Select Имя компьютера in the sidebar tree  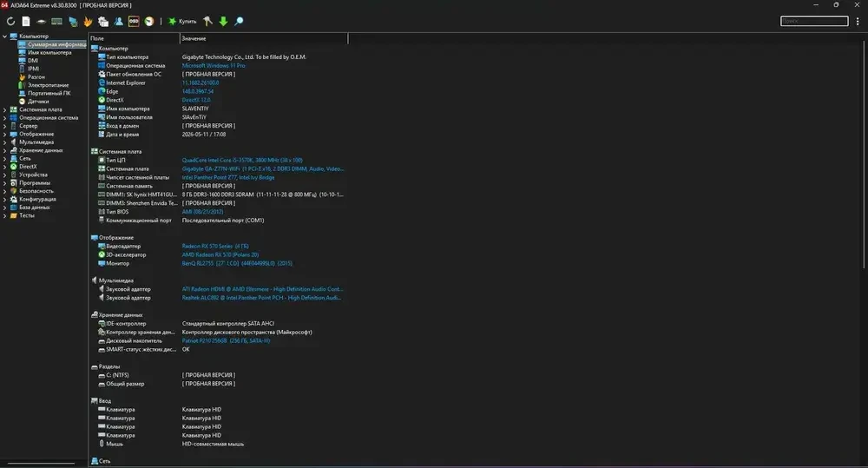point(49,53)
